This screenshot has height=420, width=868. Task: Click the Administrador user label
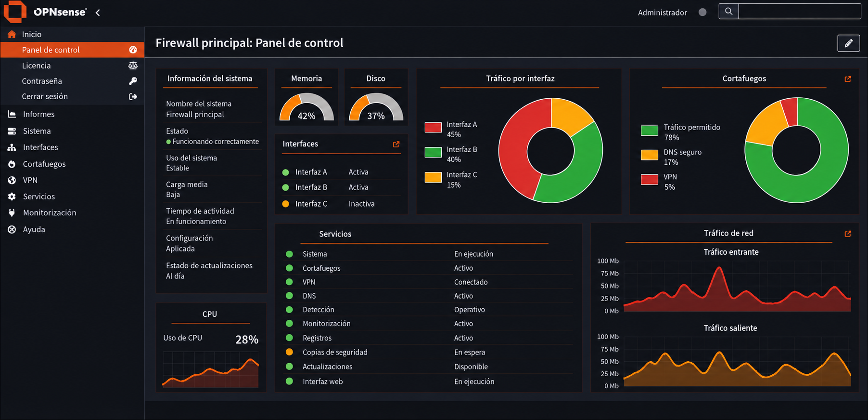coord(662,13)
